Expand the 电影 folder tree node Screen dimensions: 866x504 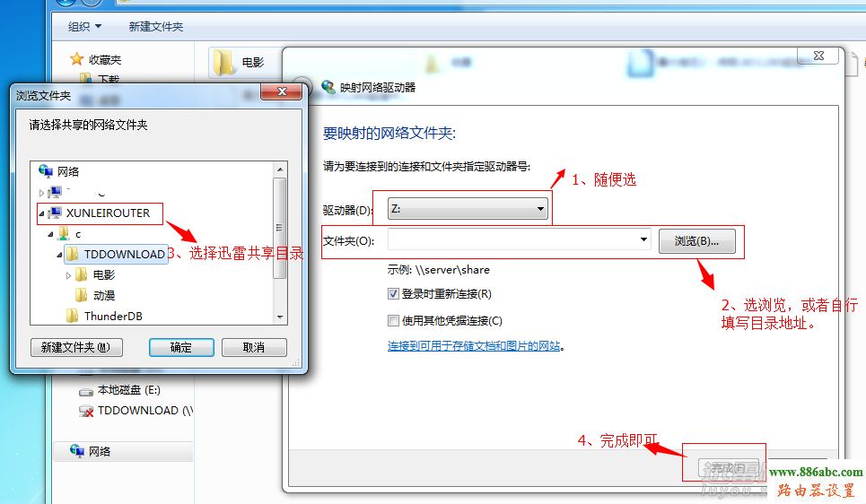[68, 275]
